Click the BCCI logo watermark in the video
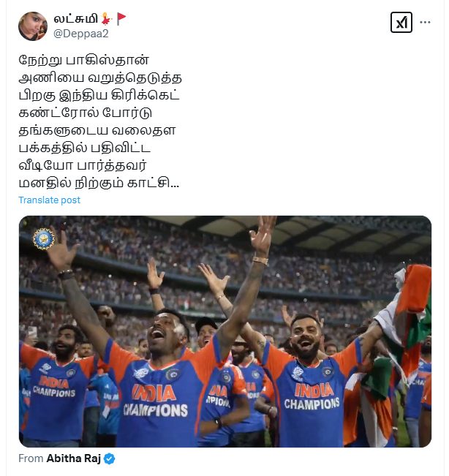 click(x=44, y=238)
